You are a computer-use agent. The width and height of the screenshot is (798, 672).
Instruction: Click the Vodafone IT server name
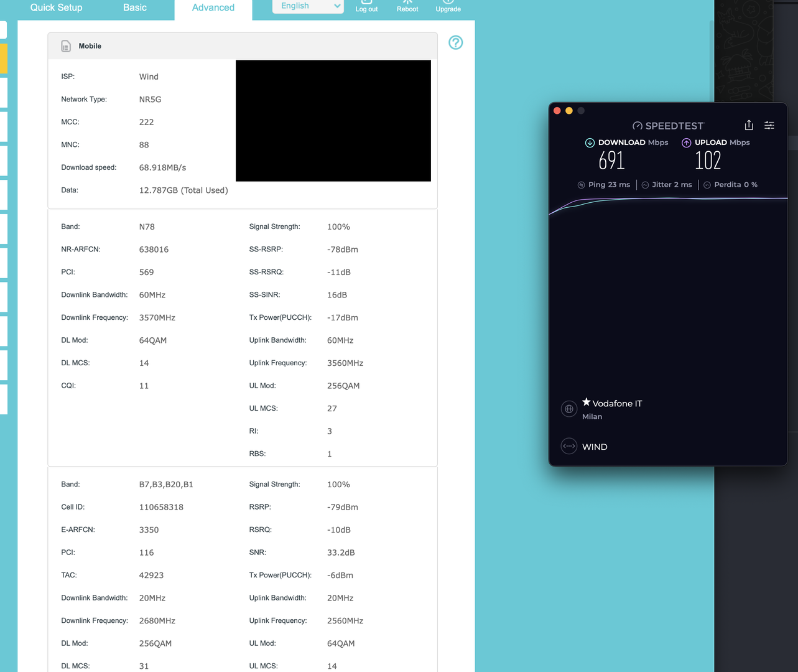coord(617,403)
